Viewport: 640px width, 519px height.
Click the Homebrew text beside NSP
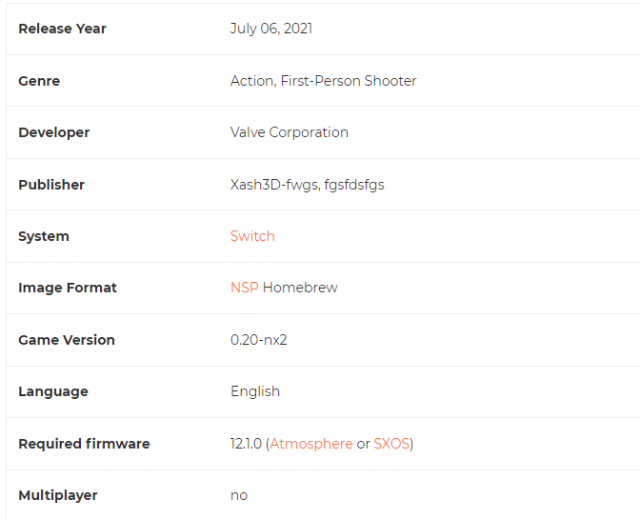(x=300, y=288)
